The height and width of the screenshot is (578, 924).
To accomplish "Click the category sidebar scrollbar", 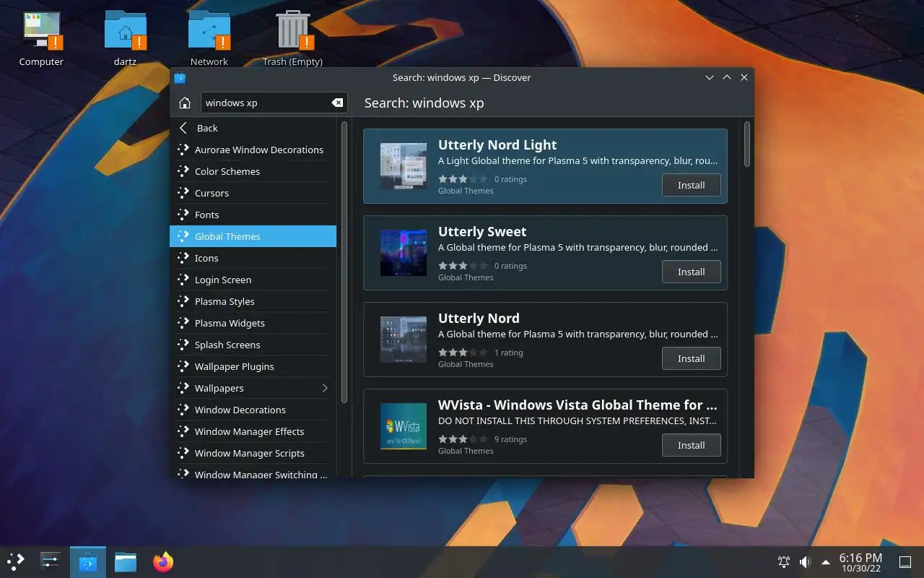I will [344, 262].
